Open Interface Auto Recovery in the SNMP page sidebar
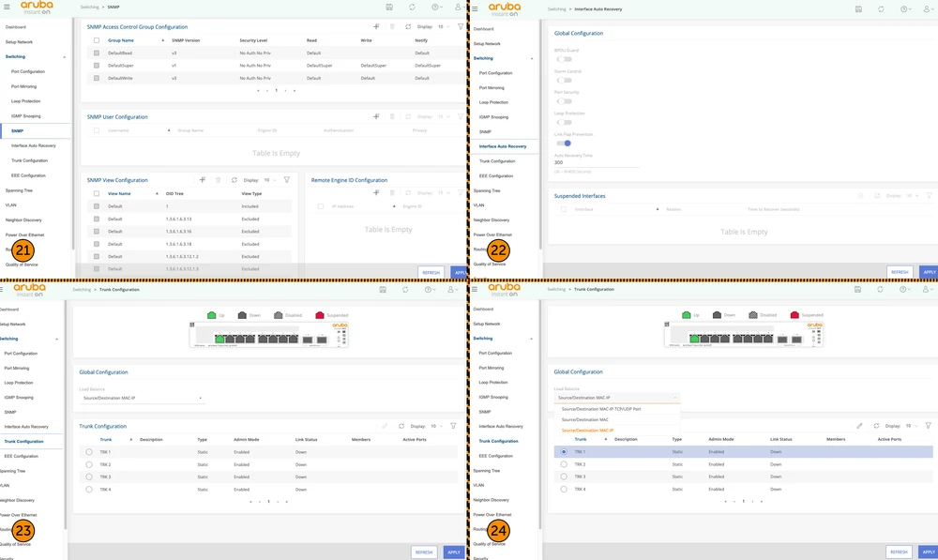The height and width of the screenshot is (560, 938). tap(33, 145)
